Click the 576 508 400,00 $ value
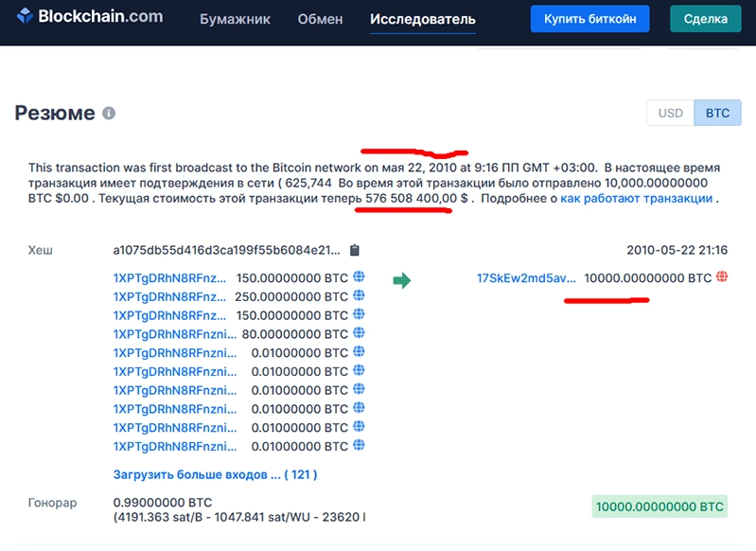Image resolution: width=756 pixels, height=551 pixels. tap(416, 198)
